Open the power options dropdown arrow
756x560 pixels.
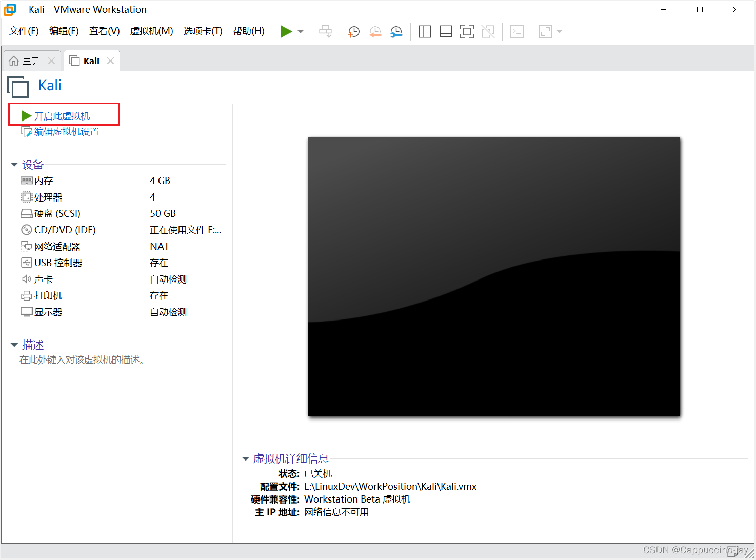tap(301, 32)
